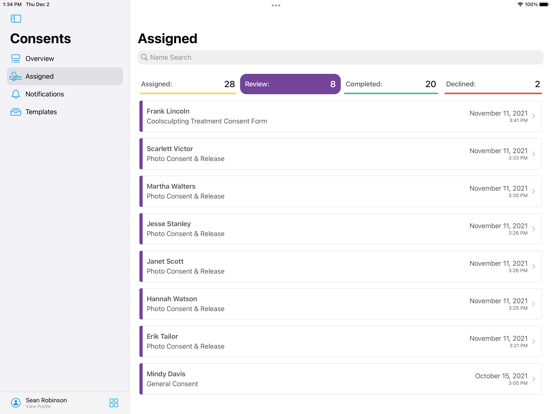Image resolution: width=552 pixels, height=414 pixels.
Task: Click the Consents sidebar title
Action: pyautogui.click(x=40, y=38)
